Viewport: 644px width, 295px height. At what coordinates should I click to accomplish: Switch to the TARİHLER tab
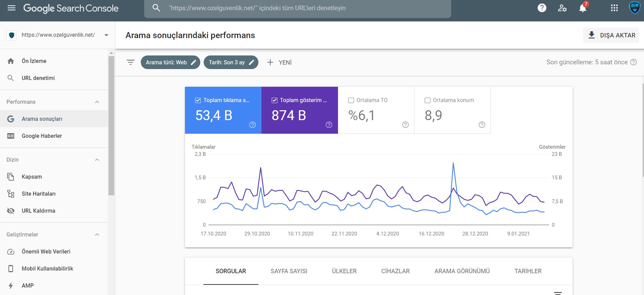[x=528, y=271]
